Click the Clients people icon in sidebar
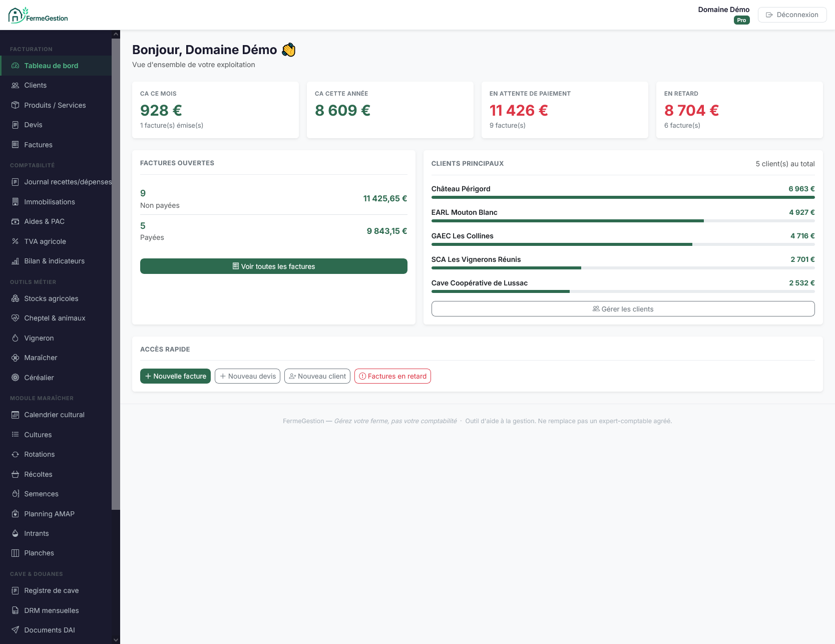This screenshot has height=644, width=835. (15, 85)
